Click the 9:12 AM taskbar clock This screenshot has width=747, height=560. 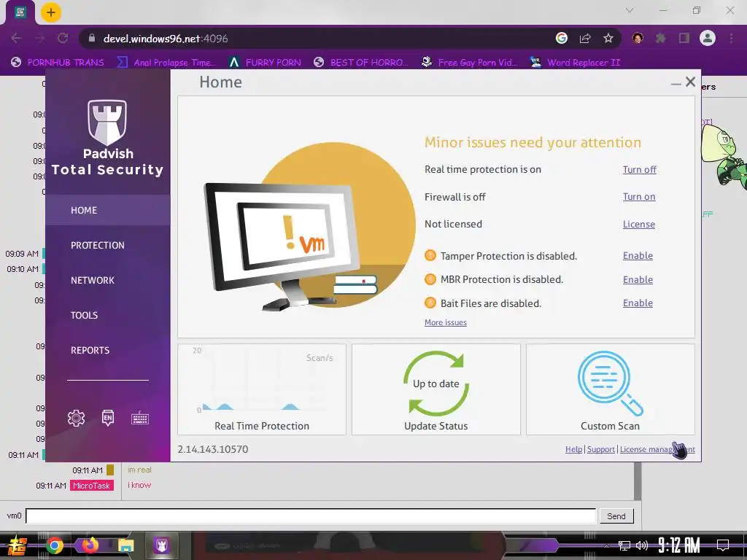tap(679, 545)
